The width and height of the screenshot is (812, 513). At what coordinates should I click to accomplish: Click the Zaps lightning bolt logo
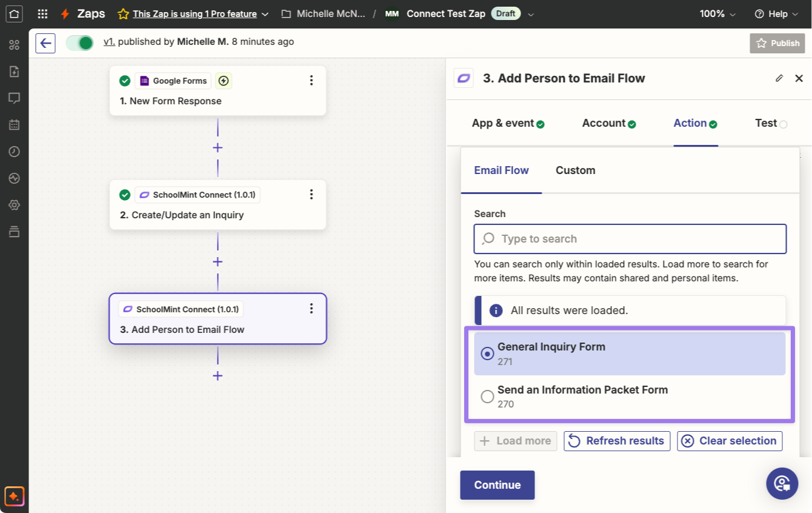tap(65, 13)
